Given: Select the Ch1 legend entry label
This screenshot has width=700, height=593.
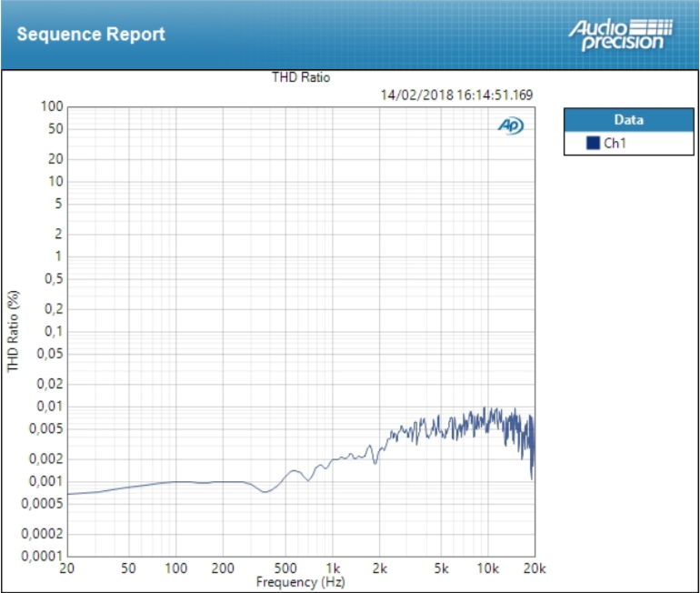Looking at the screenshot, I should pyautogui.click(x=615, y=144).
